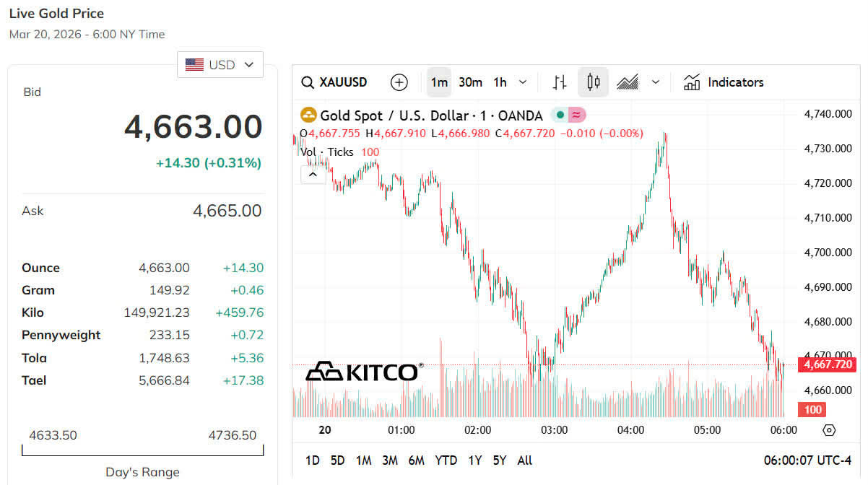868x485 pixels.
Task: Open the Indicators panel
Action: click(724, 82)
